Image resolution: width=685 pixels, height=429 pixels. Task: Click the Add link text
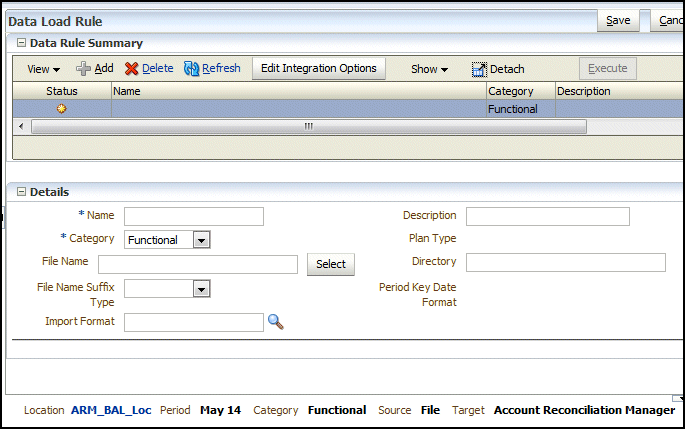(104, 68)
